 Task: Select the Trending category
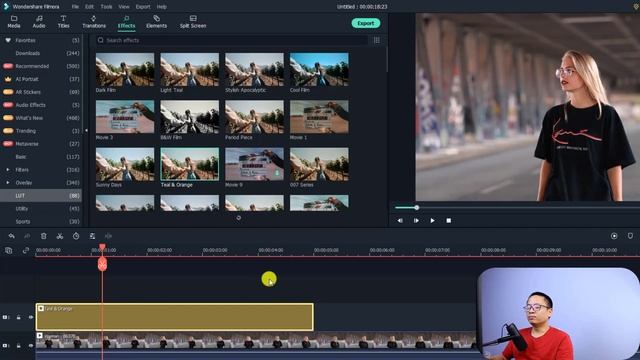[x=41, y=131]
